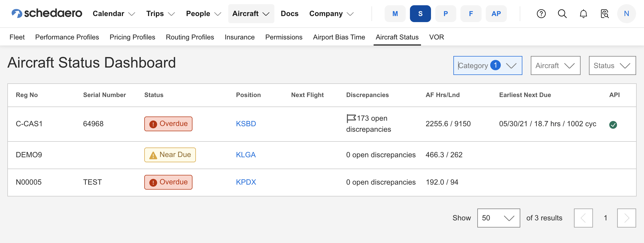
Task: Open the notifications bell icon
Action: click(x=583, y=14)
